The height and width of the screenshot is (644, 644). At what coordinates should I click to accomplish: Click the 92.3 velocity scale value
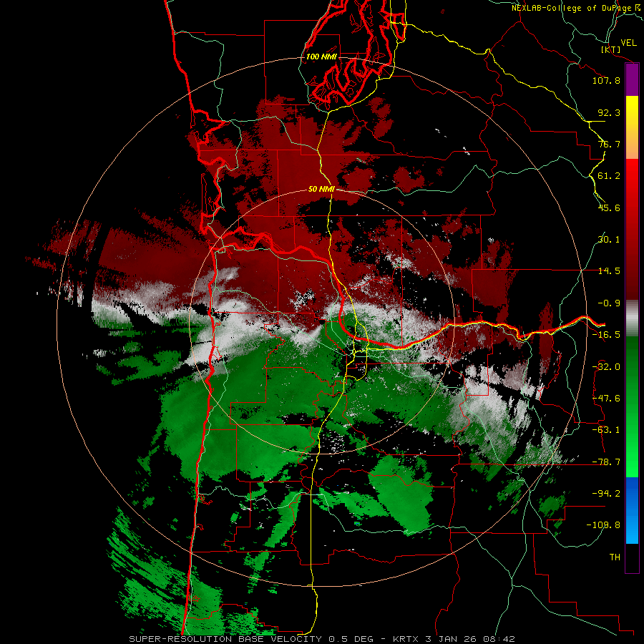(x=609, y=112)
